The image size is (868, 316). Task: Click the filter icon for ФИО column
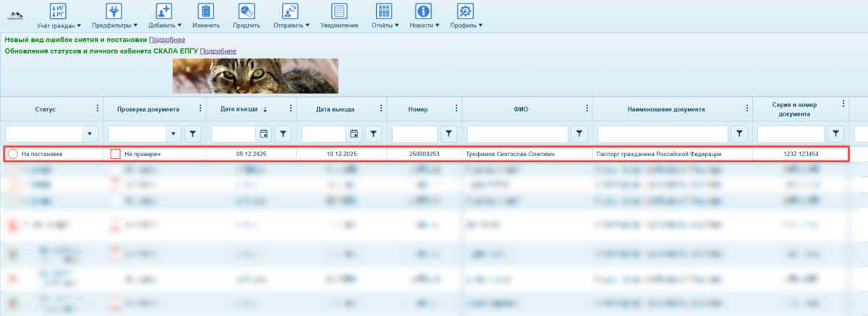coord(579,134)
